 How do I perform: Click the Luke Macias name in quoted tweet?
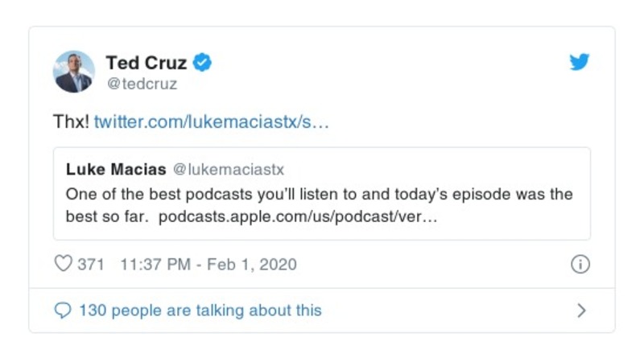coord(116,170)
